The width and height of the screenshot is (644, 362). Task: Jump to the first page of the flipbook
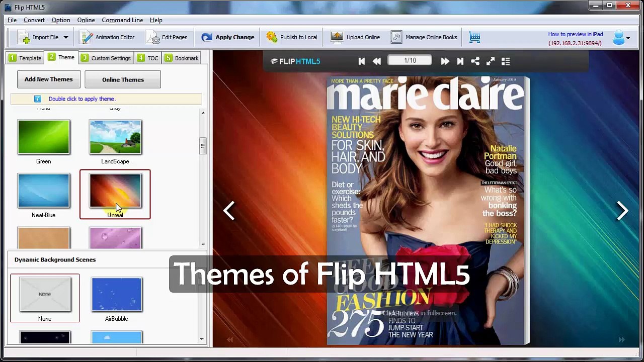[361, 61]
